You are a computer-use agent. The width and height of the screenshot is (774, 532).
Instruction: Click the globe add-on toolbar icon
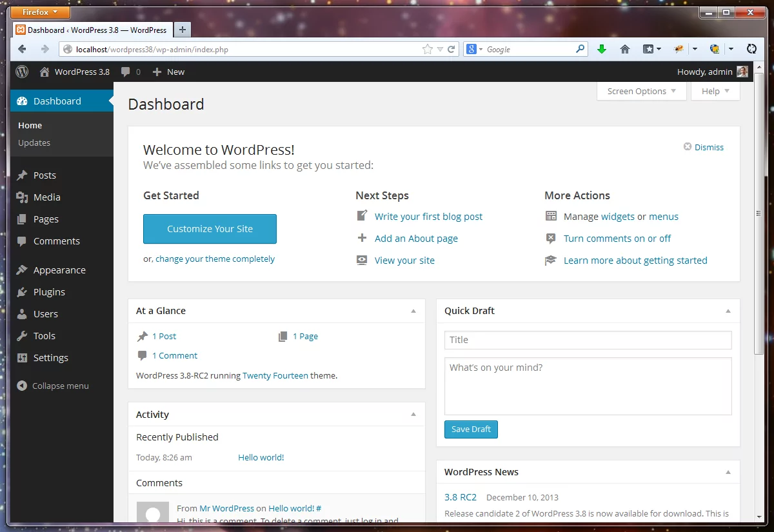click(715, 49)
